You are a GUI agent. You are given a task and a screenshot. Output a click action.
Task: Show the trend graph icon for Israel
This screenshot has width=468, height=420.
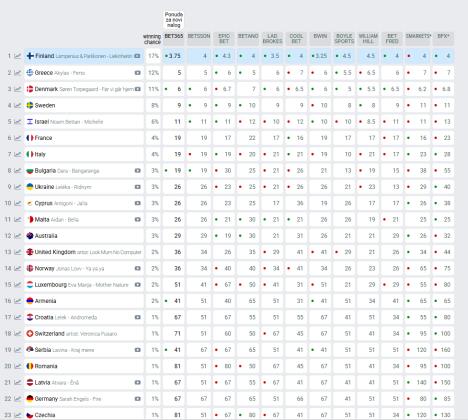[x=17, y=122]
